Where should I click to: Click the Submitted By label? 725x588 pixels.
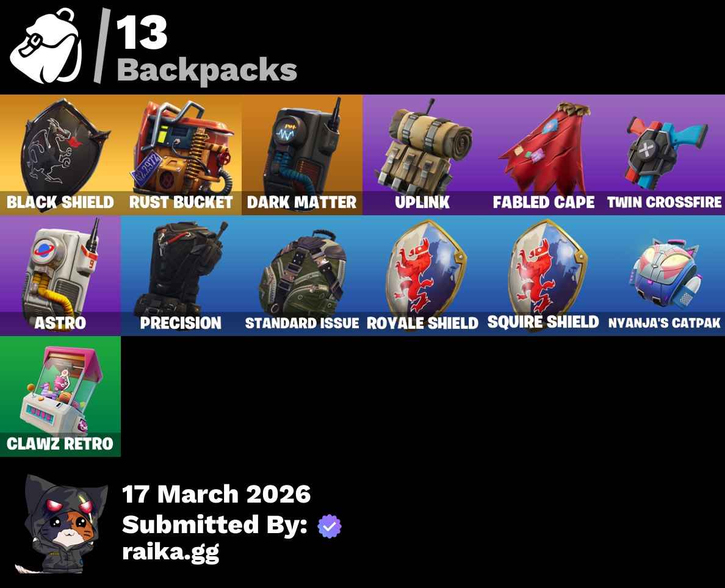click(215, 525)
